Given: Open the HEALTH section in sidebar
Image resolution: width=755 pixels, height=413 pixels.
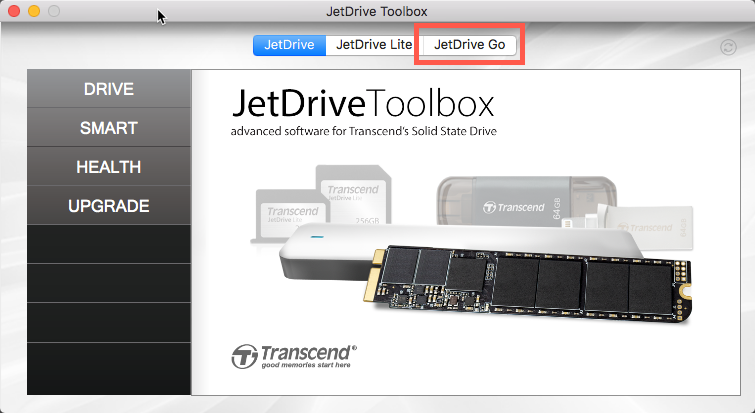Looking at the screenshot, I should point(109,167).
